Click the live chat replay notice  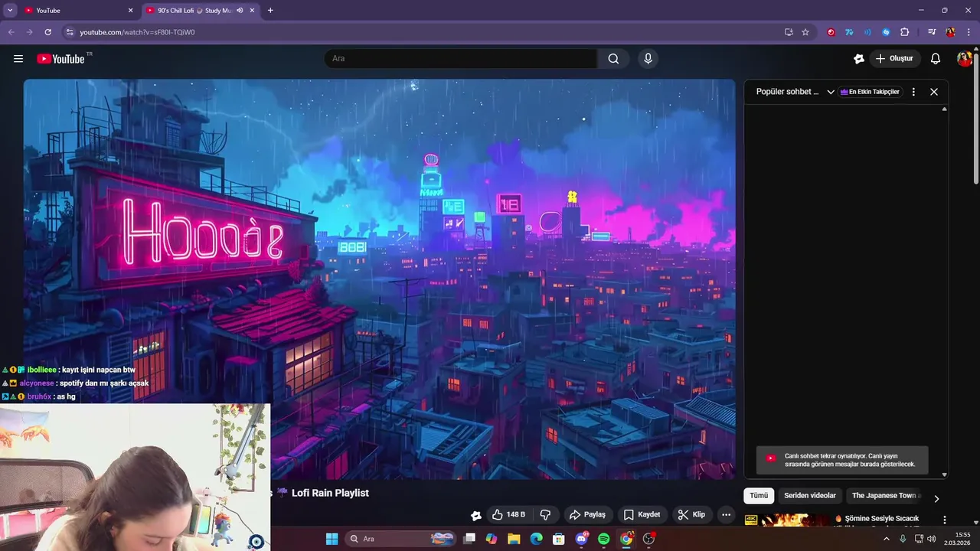coord(842,460)
